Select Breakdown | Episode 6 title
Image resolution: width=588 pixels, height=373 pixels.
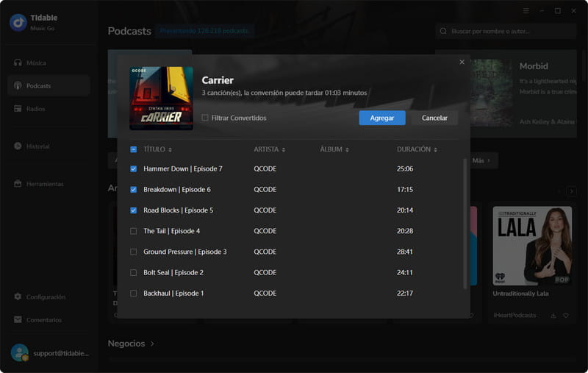coord(177,190)
